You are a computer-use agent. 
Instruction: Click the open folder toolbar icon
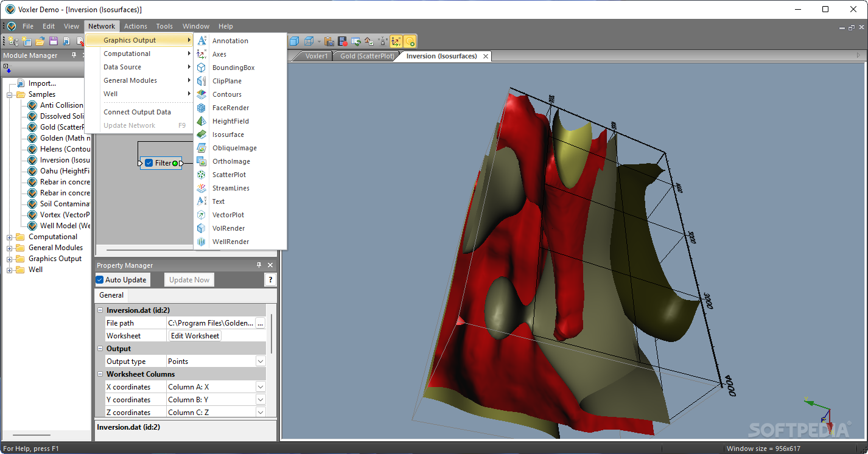[x=40, y=41]
